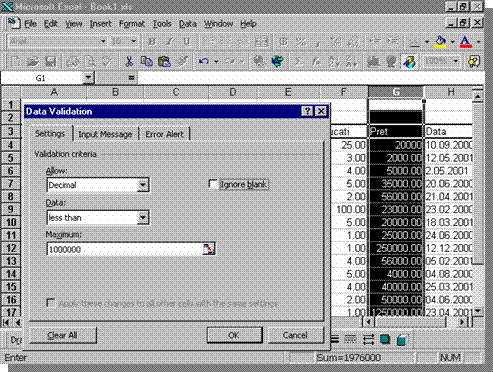The image size is (493, 372).
Task: Click the Undo arrow icon
Action: [204, 61]
